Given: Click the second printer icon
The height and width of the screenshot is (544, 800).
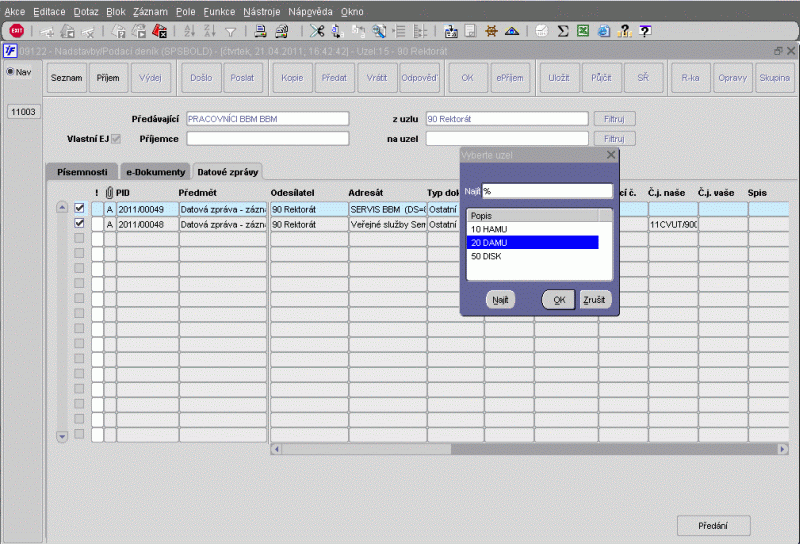Looking at the screenshot, I should (281, 32).
